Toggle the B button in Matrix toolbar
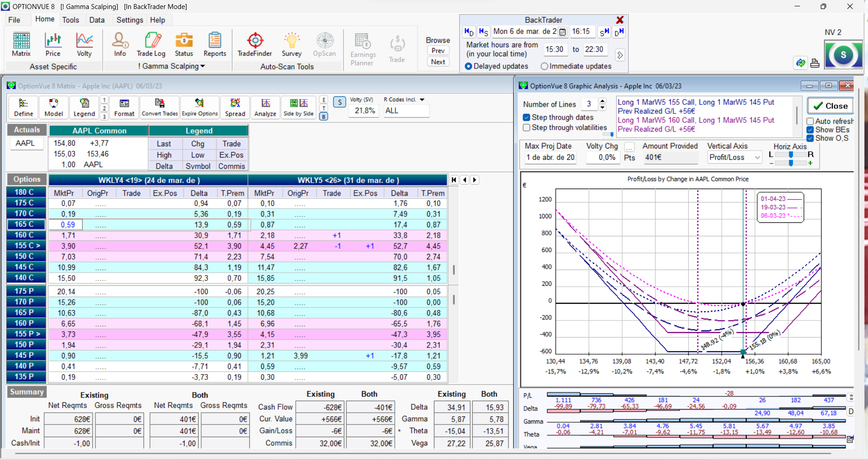Viewport: 868px width, 460px height. [323, 117]
